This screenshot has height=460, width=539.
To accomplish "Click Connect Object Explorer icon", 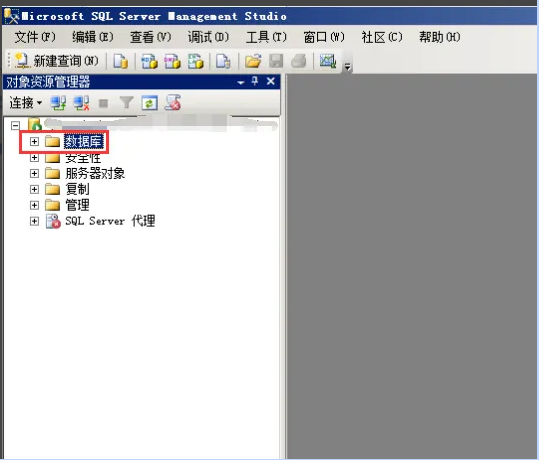I will tap(58, 103).
